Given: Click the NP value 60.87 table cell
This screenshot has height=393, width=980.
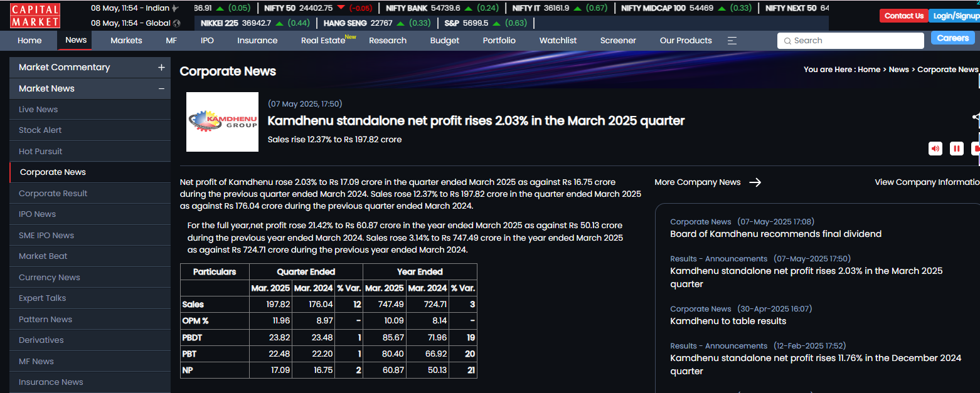Looking at the screenshot, I should pos(385,370).
